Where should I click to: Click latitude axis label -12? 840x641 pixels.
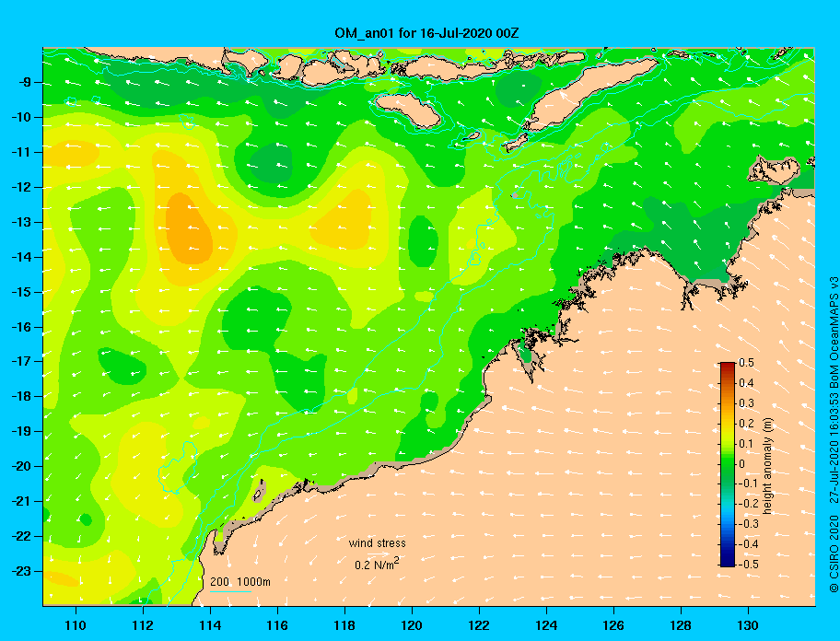[22, 187]
